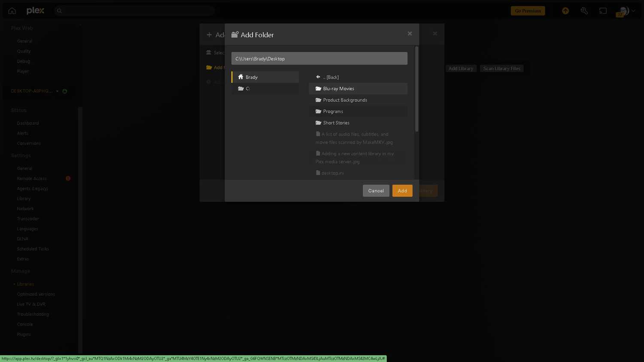Image resolution: width=644 pixels, height=362 pixels.
Task: Open Conversions page
Action: tap(29, 143)
